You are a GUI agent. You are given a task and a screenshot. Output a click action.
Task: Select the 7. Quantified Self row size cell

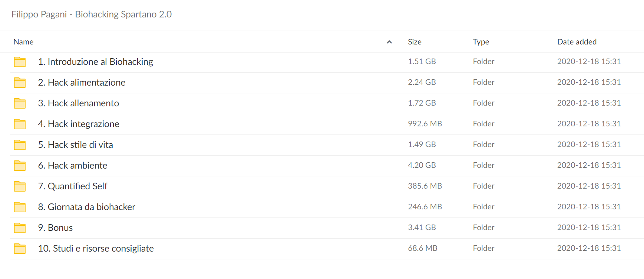click(x=425, y=186)
